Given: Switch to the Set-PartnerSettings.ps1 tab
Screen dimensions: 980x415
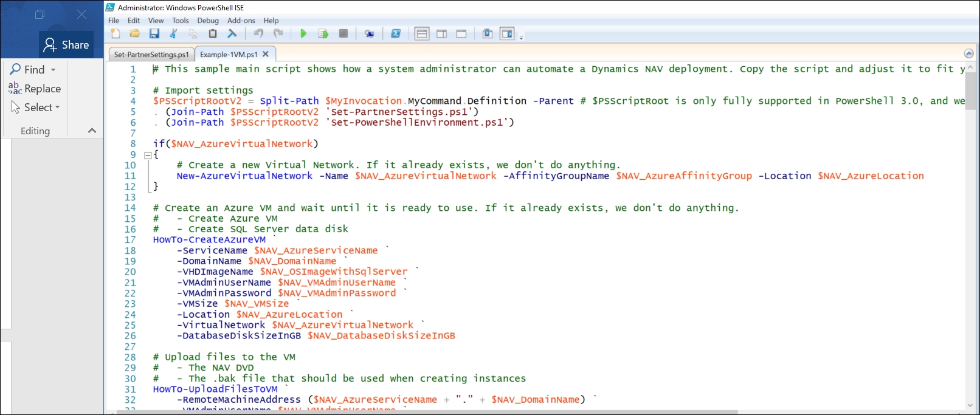Looking at the screenshot, I should pyautogui.click(x=151, y=55).
